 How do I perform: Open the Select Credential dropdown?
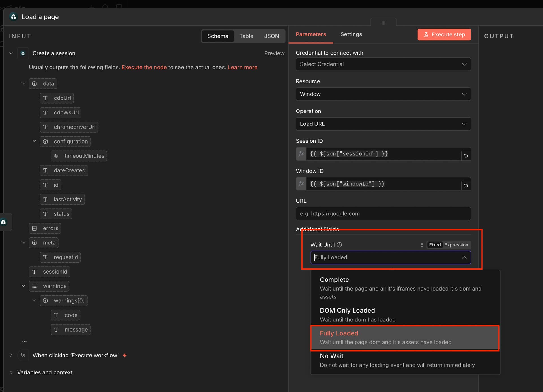(383, 64)
